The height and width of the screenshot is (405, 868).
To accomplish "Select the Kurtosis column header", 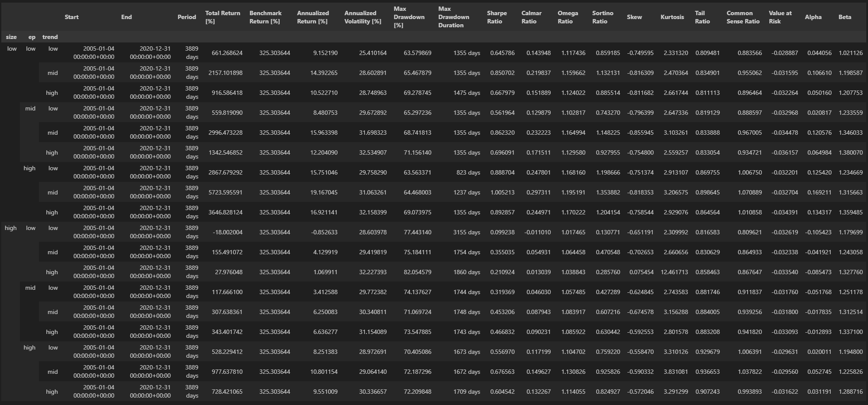I will tap(672, 17).
